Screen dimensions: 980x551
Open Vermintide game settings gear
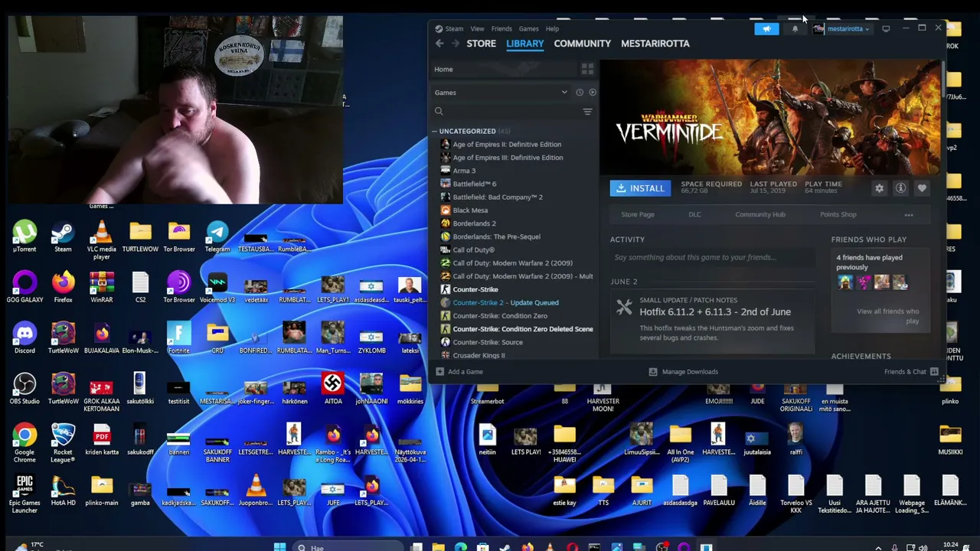(879, 188)
